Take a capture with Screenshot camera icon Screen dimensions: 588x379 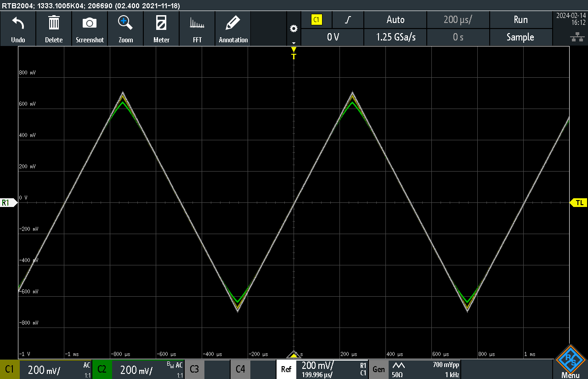[90, 23]
